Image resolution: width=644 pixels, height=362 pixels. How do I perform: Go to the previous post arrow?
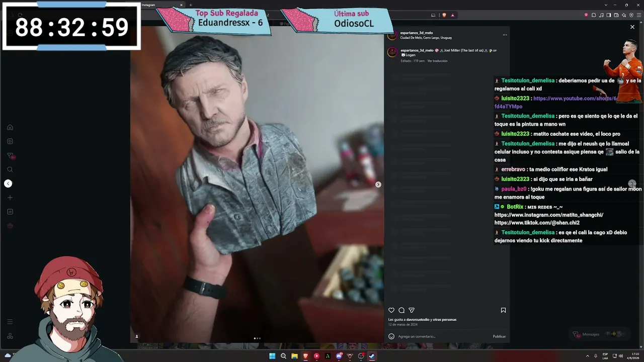(8, 184)
